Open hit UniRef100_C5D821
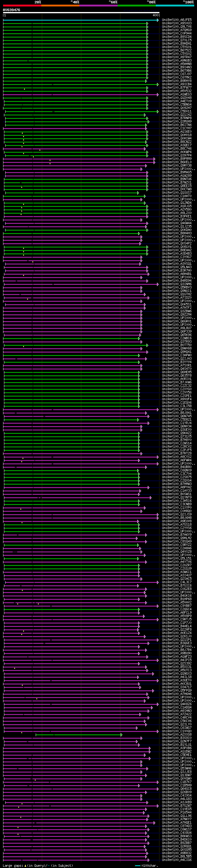 (177, 419)
